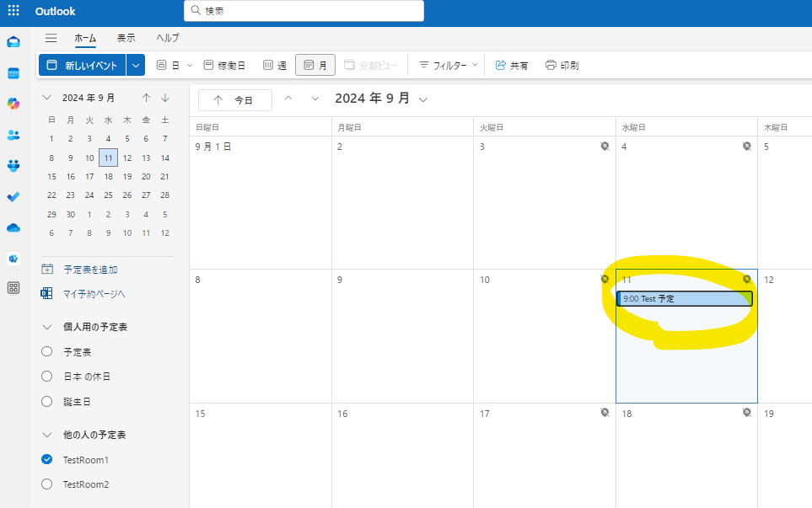Open People icon in left sidebar

(x=13, y=135)
